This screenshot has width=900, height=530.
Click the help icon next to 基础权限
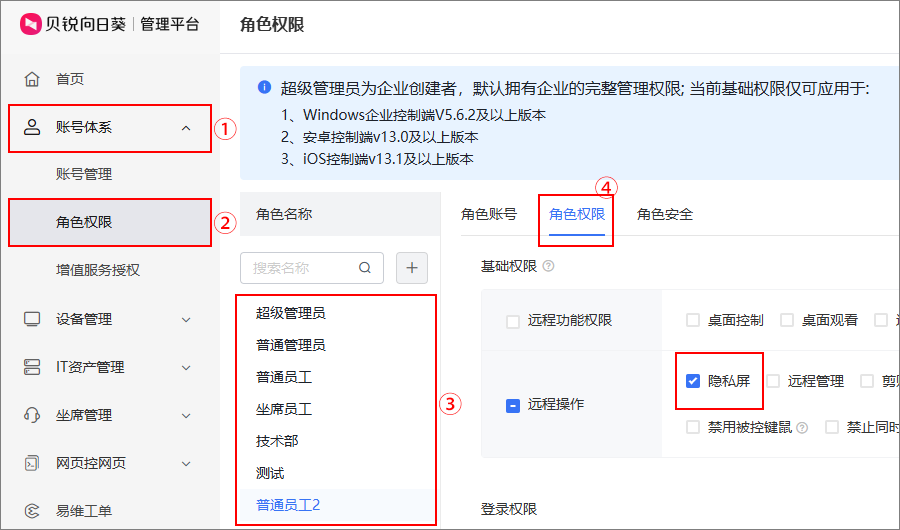[x=548, y=266]
